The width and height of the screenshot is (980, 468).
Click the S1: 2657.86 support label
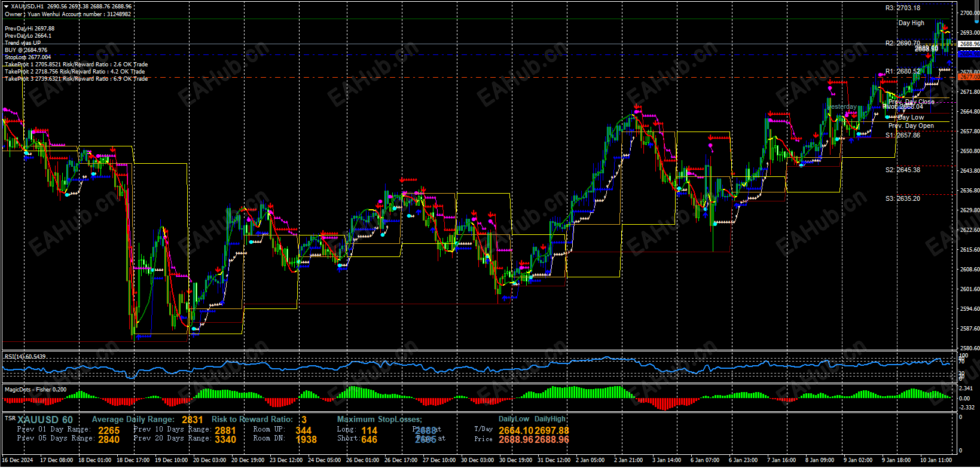903,135
